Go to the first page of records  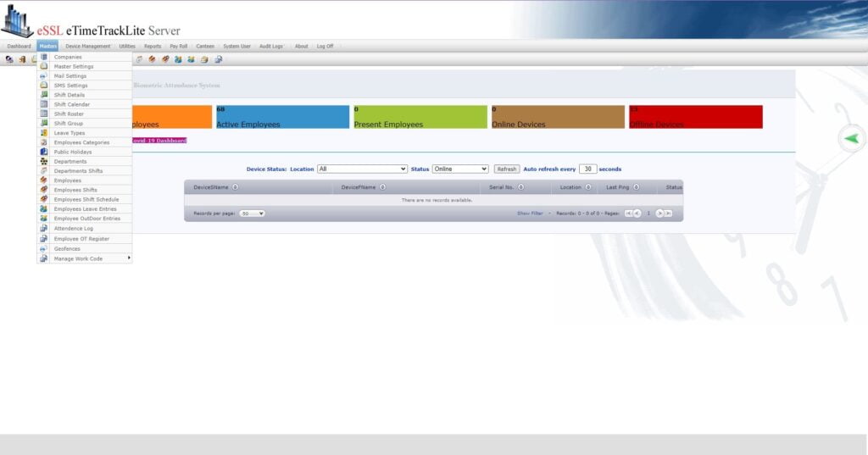pyautogui.click(x=628, y=214)
